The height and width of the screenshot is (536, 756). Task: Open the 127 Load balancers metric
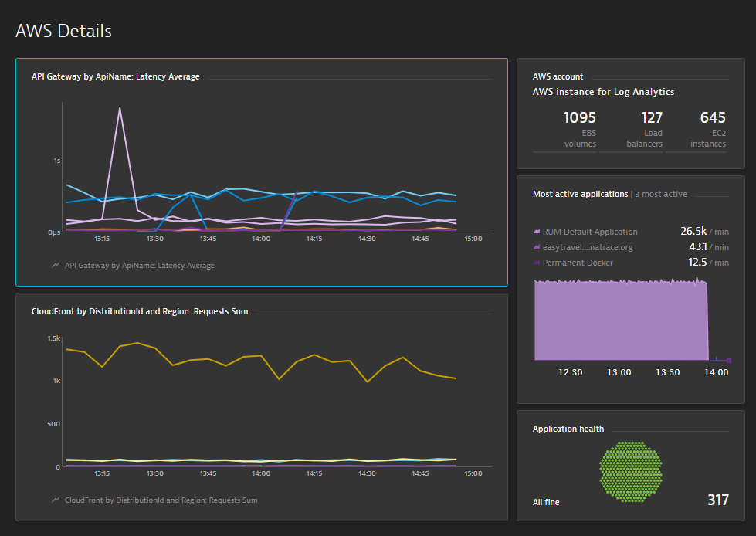(631, 131)
